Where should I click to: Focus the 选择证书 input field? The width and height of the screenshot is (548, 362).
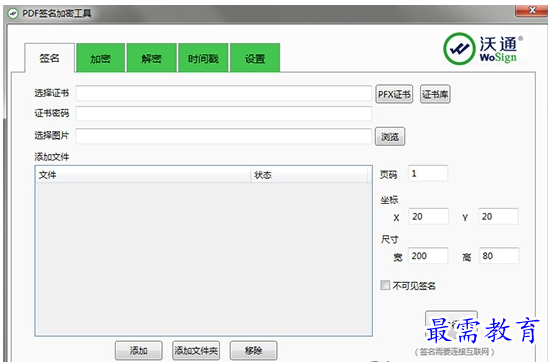(x=224, y=93)
